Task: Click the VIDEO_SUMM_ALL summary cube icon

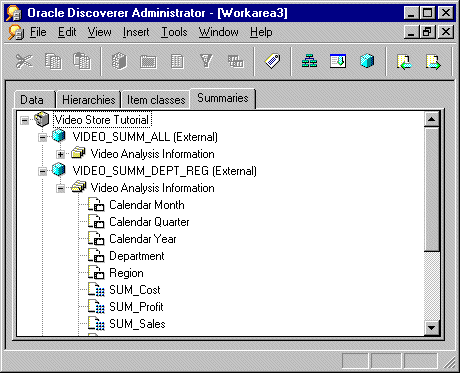Action: coord(59,136)
